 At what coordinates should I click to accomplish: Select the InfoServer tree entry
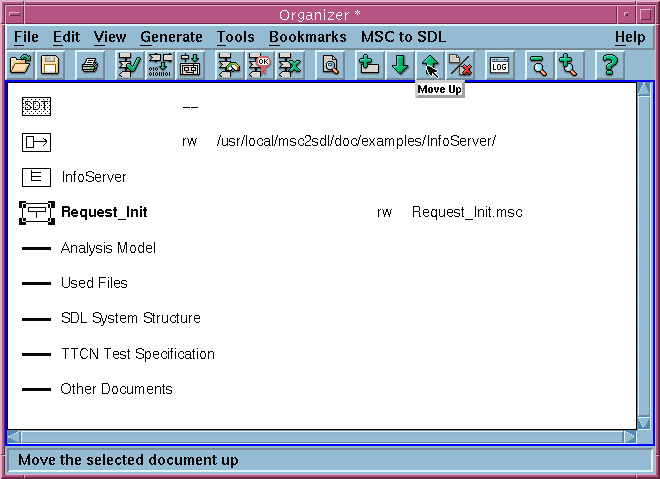pyautogui.click(x=94, y=177)
